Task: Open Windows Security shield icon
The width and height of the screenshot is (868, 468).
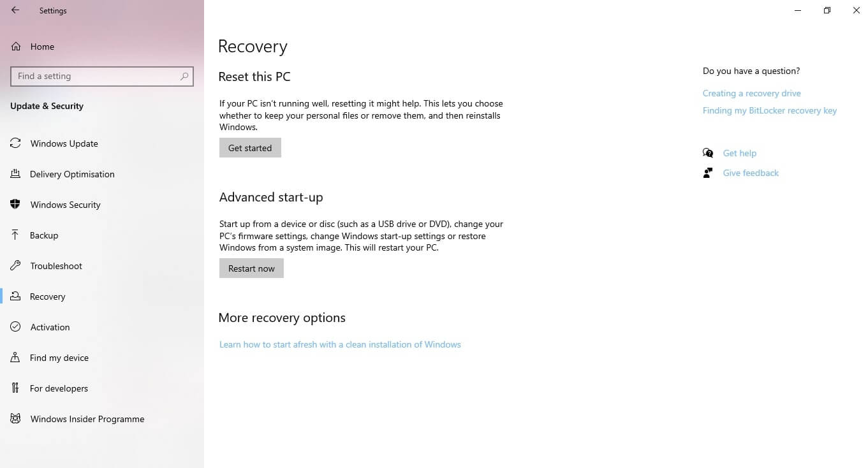Action: click(15, 205)
